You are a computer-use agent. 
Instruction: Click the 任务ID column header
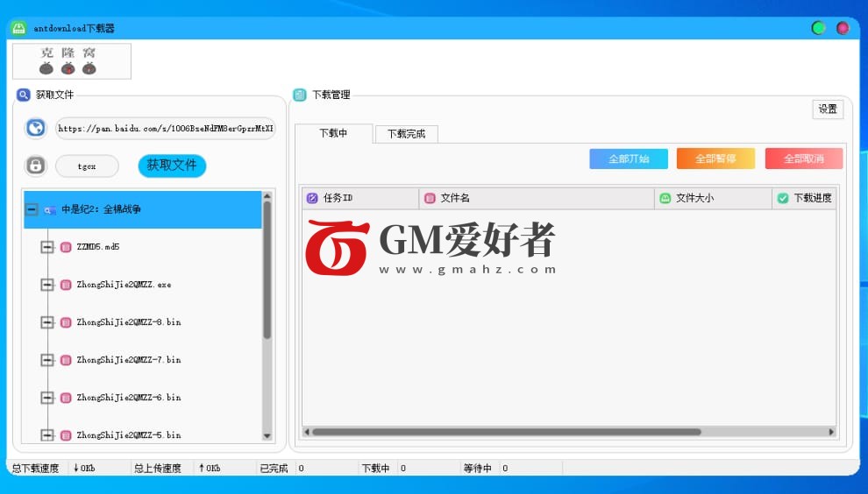pos(360,198)
